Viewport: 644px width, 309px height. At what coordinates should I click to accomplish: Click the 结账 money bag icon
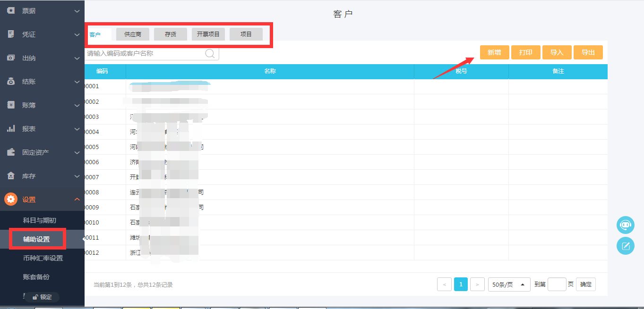pos(11,81)
